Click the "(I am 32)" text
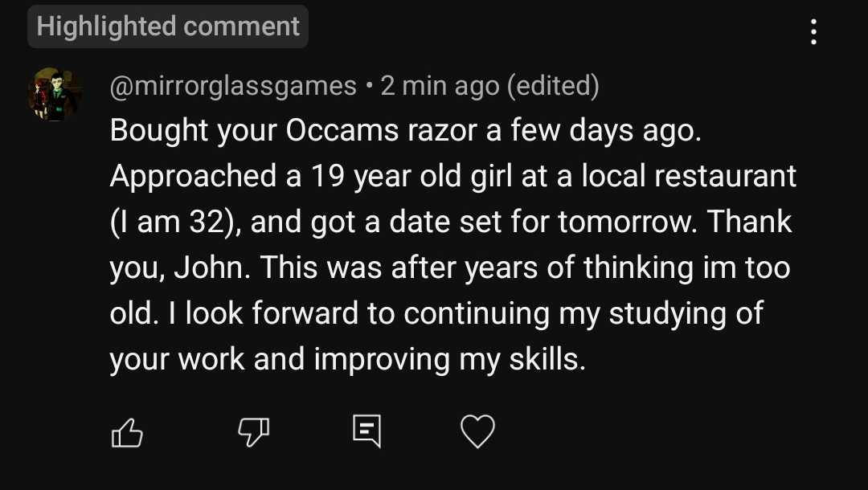Screen dimensions: 868x490 coord(174,222)
